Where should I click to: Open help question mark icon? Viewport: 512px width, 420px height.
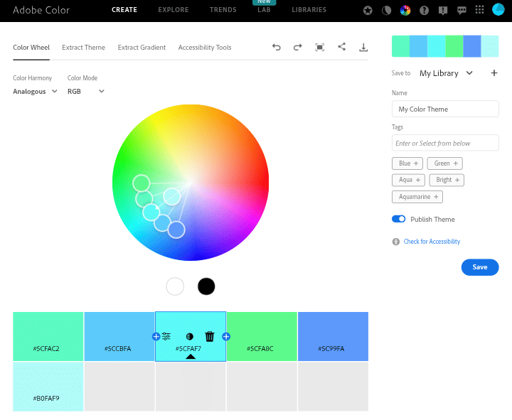pos(424,11)
